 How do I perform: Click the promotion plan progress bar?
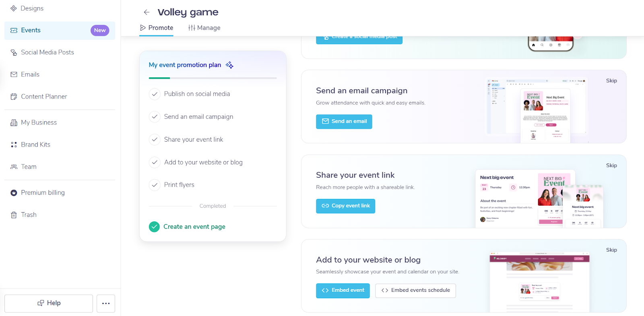pyautogui.click(x=213, y=78)
